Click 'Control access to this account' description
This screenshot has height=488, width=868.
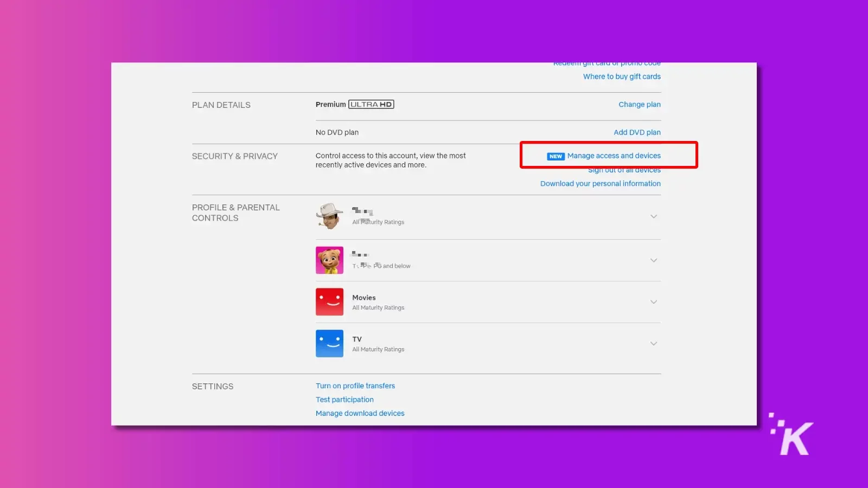point(391,160)
